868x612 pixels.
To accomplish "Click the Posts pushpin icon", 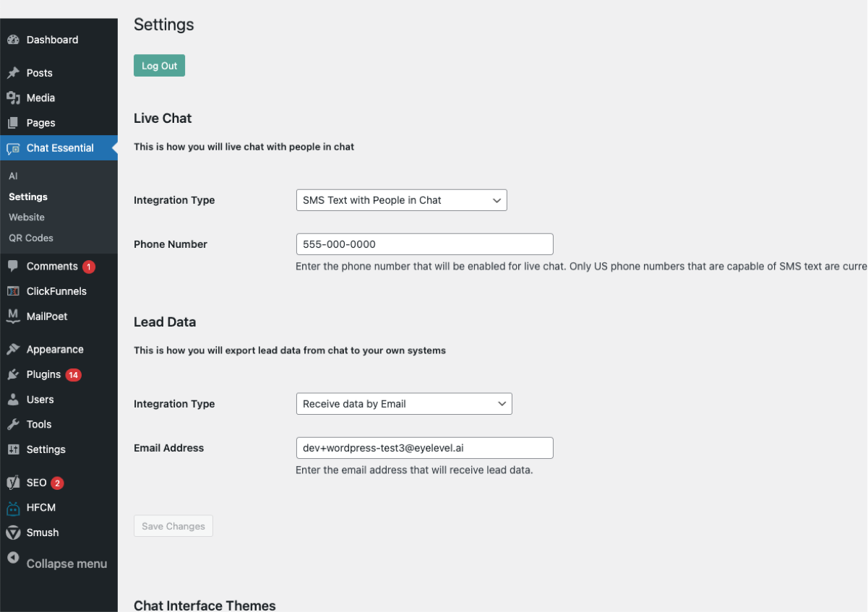I will click(x=13, y=73).
